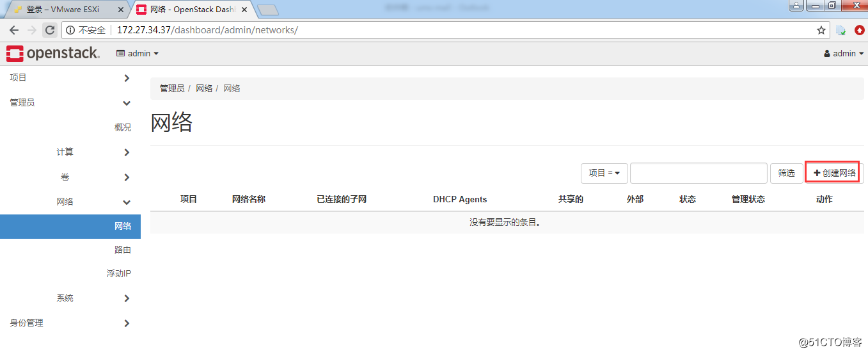The height and width of the screenshot is (354, 868).
Task: Click the browser forward arrow
Action: click(32, 30)
